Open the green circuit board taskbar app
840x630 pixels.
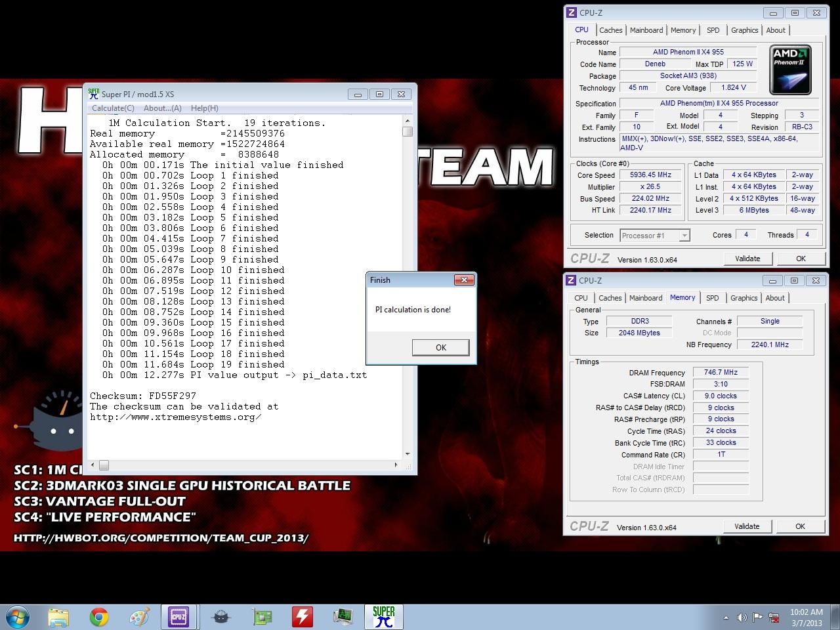pyautogui.click(x=262, y=617)
